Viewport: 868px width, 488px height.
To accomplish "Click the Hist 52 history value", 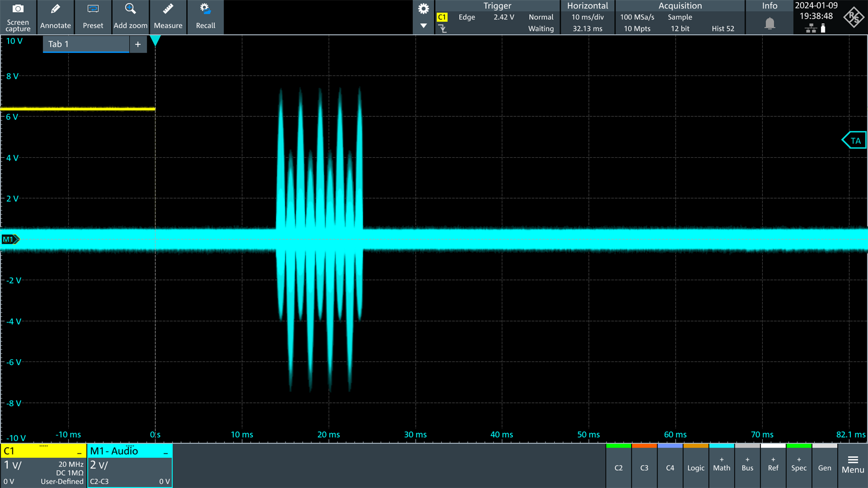I will 723,28.
